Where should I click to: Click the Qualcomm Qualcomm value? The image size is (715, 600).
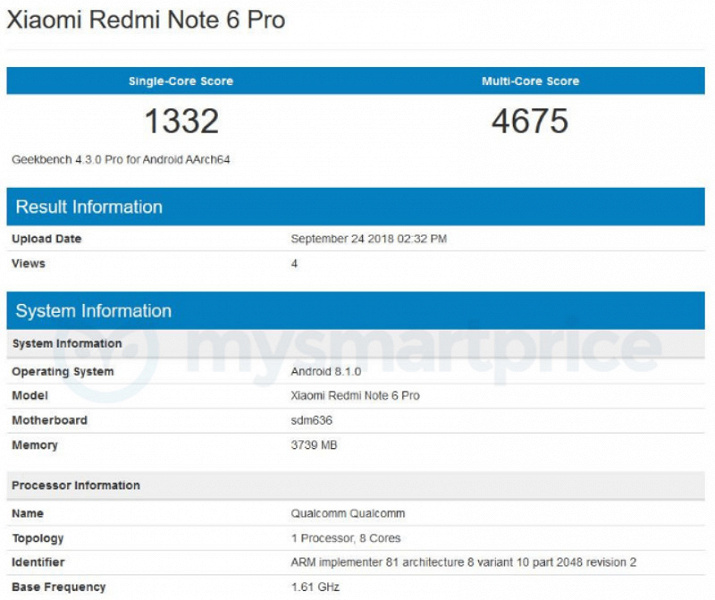348,513
